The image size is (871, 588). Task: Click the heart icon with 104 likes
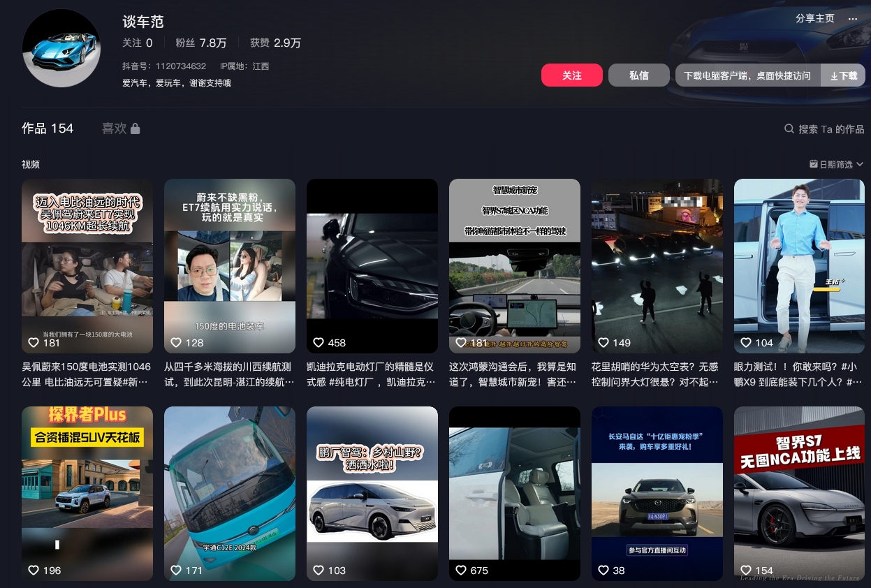click(746, 343)
